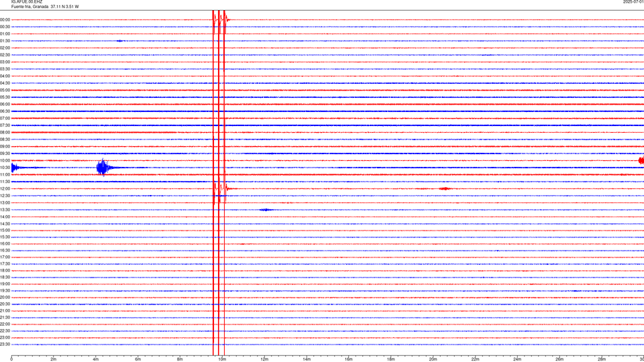Click the 4m tick label on time axis

(96, 359)
